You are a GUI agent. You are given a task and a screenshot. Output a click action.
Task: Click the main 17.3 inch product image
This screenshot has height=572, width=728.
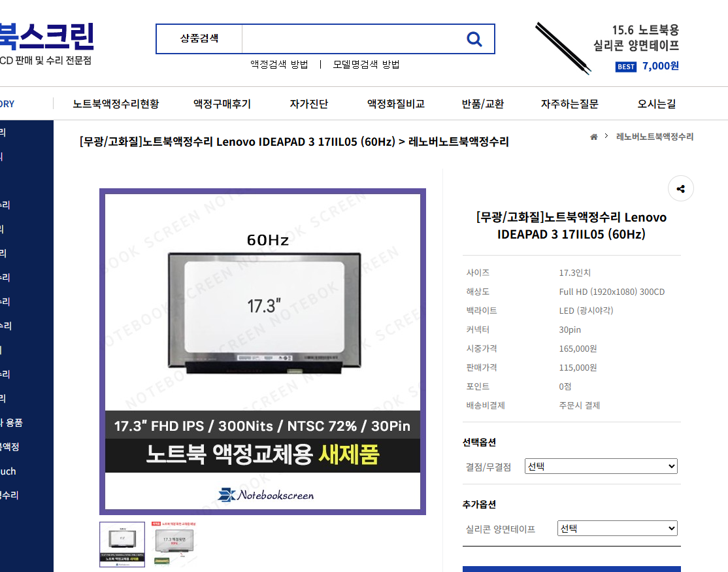[263, 352]
